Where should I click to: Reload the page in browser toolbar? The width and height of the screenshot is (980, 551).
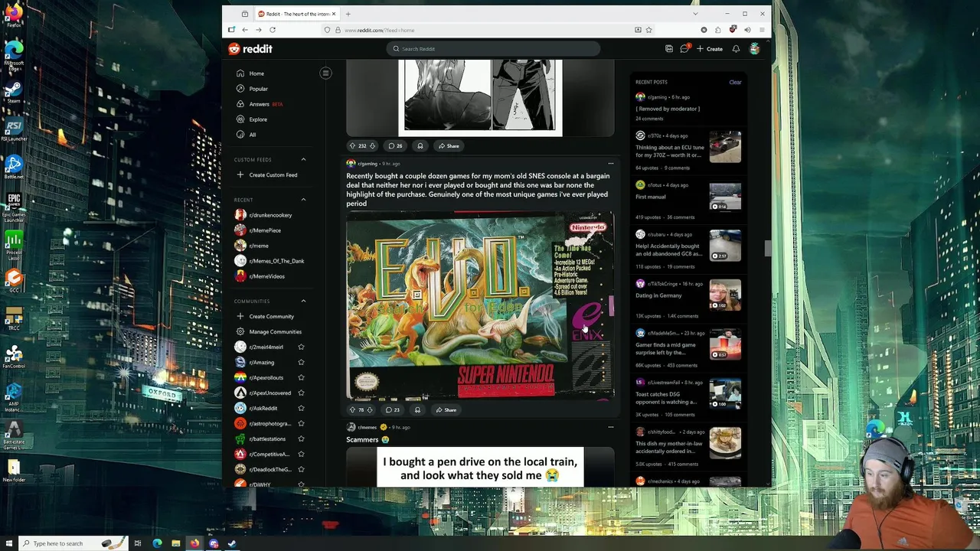273,30
